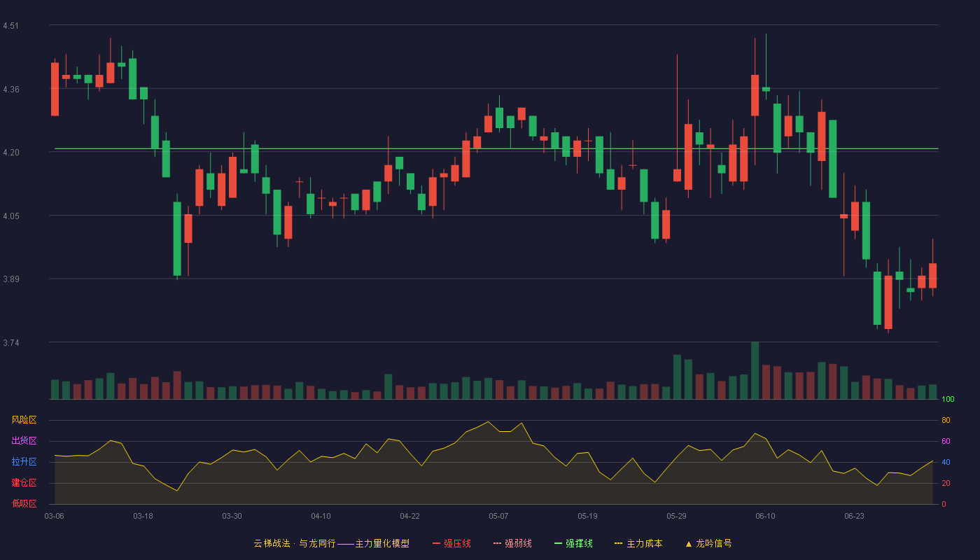Screen dimensions: 980x560
Task: Toggle the 主力成本 legend item
Action: [x=638, y=543]
